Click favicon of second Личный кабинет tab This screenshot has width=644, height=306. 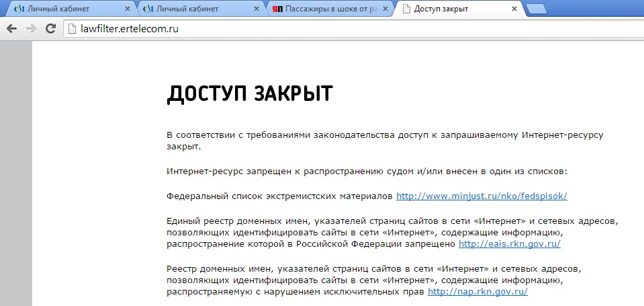tap(148, 9)
